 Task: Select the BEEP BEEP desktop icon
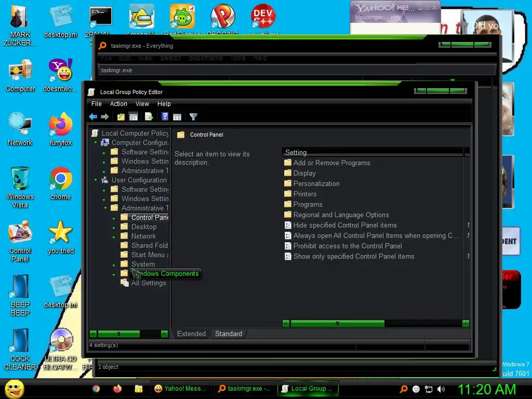(x=20, y=295)
